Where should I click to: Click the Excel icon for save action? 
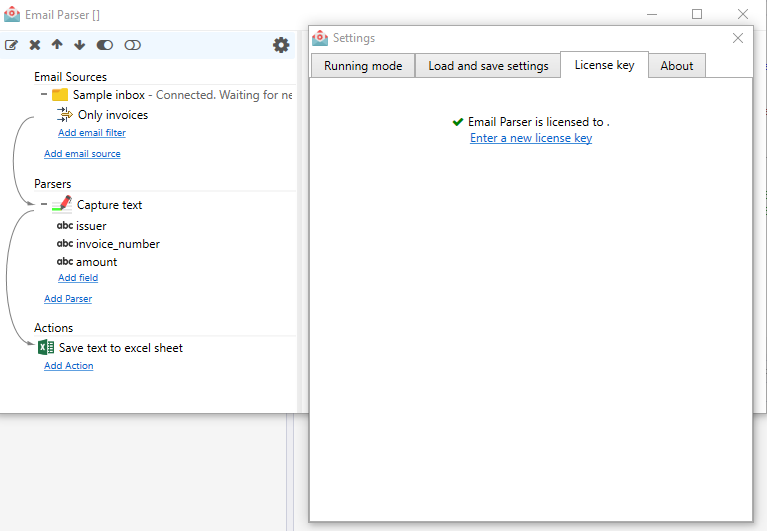click(x=46, y=348)
